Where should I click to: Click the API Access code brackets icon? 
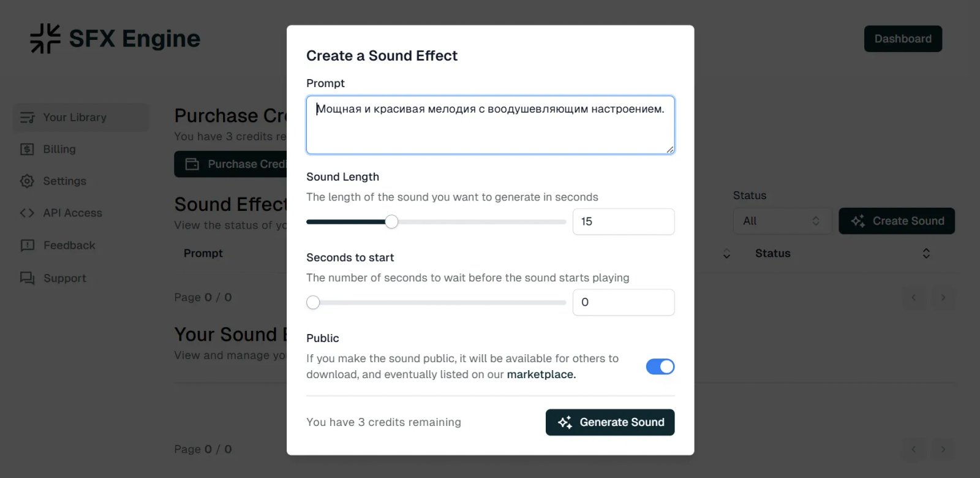[27, 213]
